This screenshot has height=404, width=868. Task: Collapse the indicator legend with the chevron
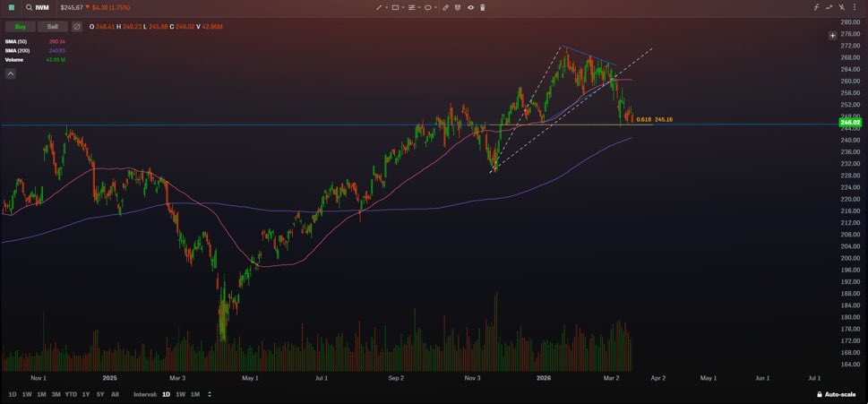(11, 73)
